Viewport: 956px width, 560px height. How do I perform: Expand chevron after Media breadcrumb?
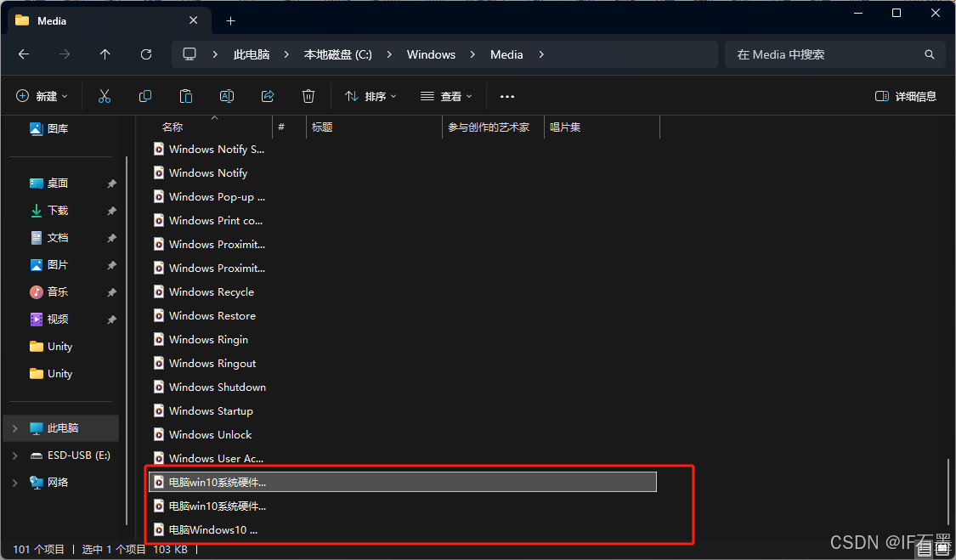click(x=540, y=54)
